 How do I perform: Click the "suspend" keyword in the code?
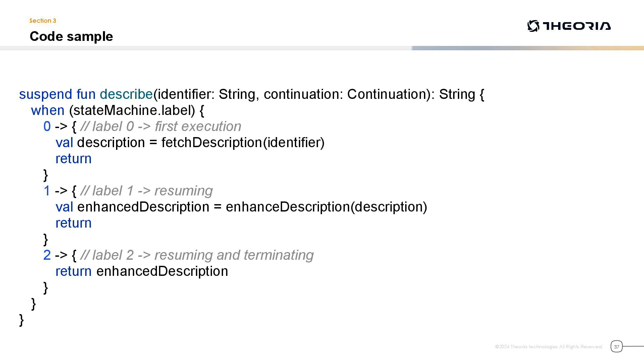coord(45,94)
